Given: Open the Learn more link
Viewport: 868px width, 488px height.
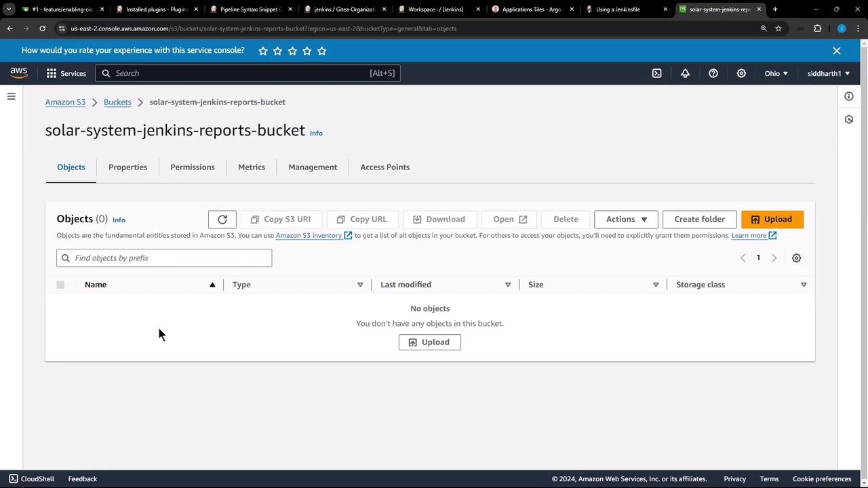Looking at the screenshot, I should pos(754,236).
